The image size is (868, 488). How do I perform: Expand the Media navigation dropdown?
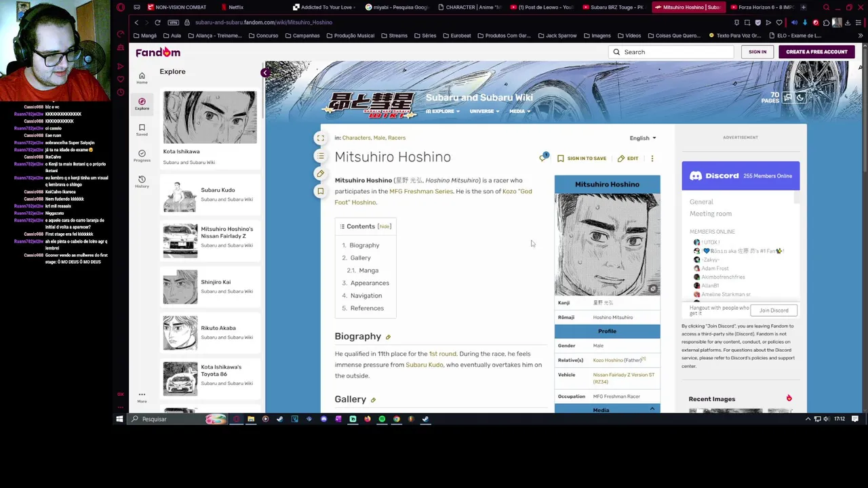click(x=519, y=111)
